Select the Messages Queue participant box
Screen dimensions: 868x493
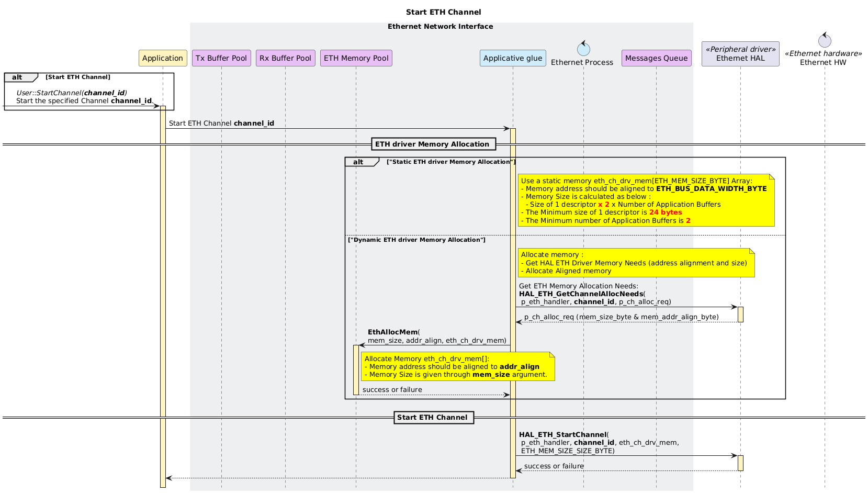pos(656,58)
